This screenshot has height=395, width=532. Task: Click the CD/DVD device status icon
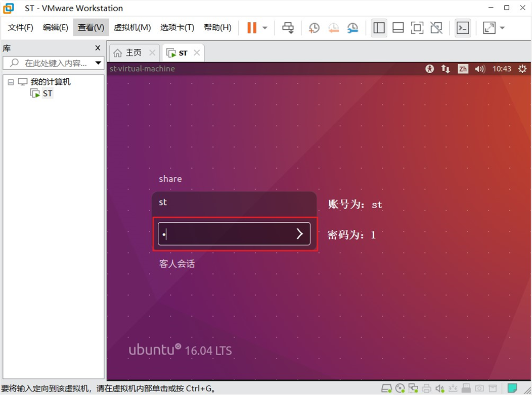point(400,387)
